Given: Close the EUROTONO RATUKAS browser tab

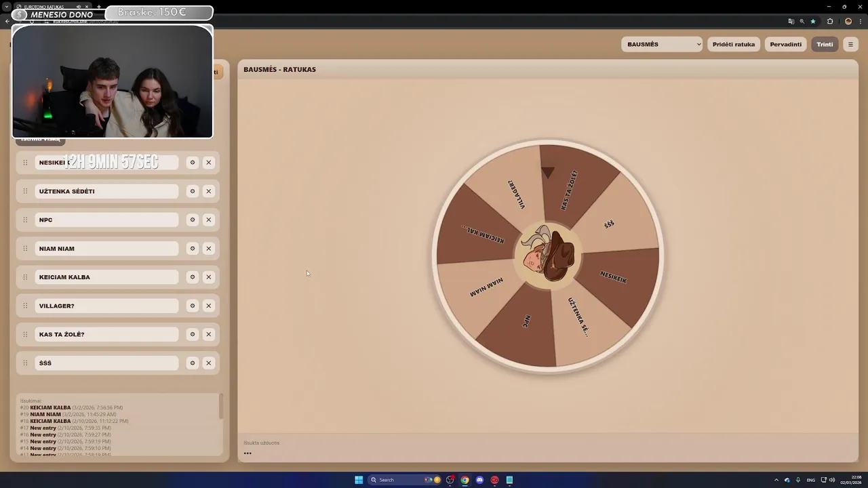Looking at the screenshot, I should coord(87,7).
